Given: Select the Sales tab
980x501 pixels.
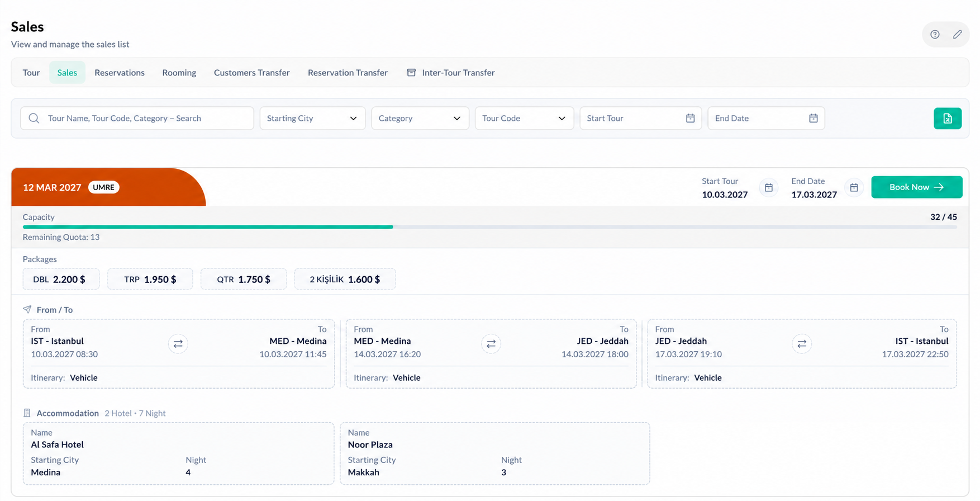Looking at the screenshot, I should [67, 73].
